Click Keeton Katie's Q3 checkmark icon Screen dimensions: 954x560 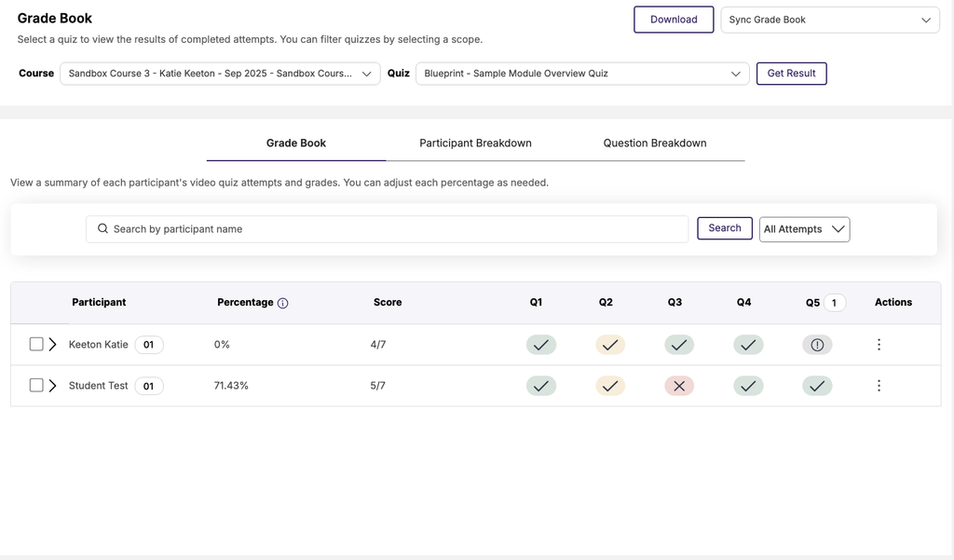click(679, 345)
